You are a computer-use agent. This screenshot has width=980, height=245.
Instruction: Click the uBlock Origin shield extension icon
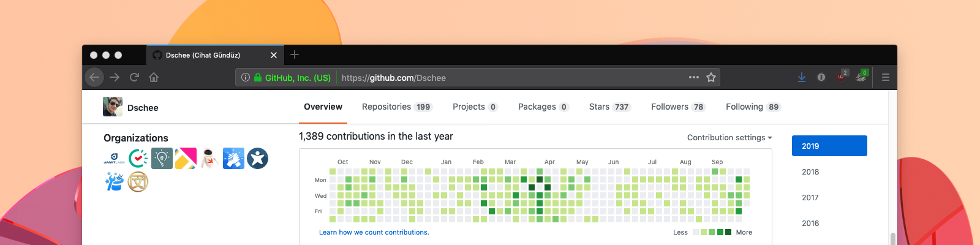coord(842,77)
